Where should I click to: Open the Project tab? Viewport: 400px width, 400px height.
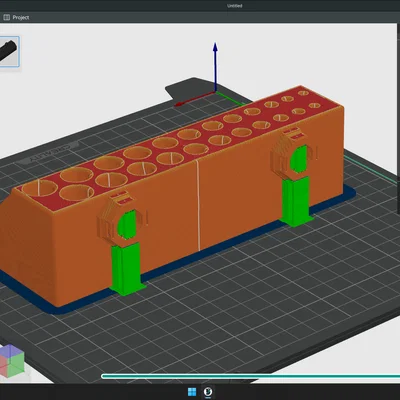click(x=16, y=17)
